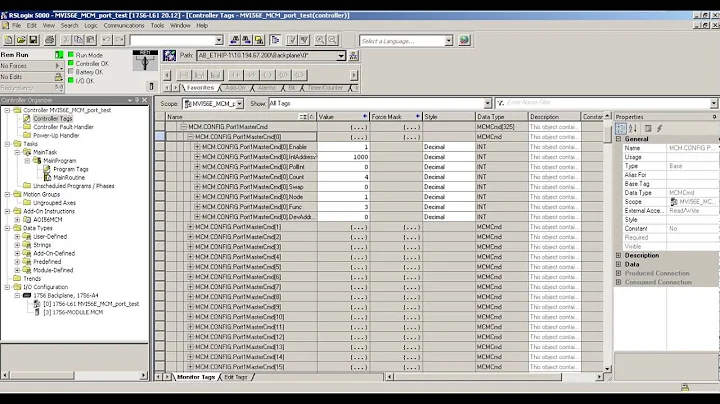The image size is (720, 404).
Task: Pin the Properties panel via pushpin
Action: (714, 117)
